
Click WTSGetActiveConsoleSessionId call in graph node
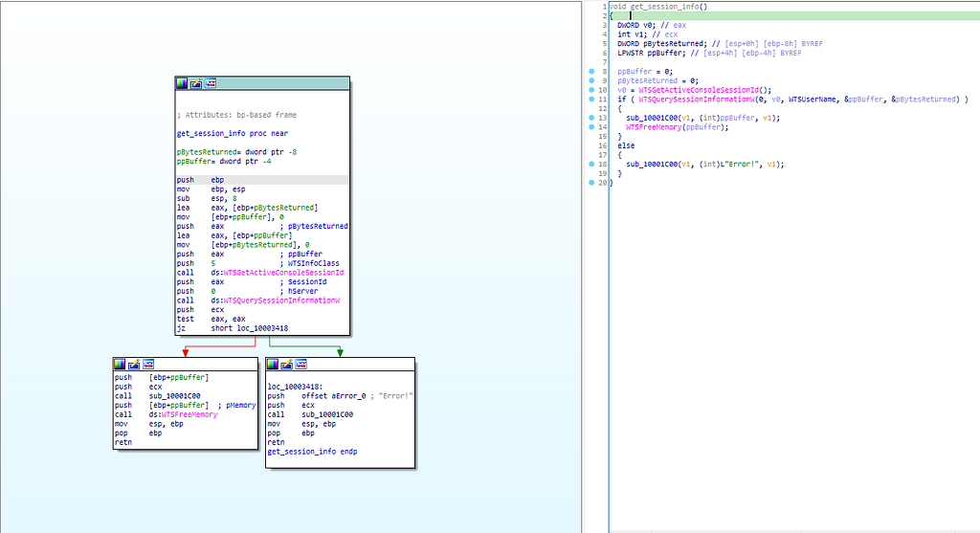coord(260,273)
